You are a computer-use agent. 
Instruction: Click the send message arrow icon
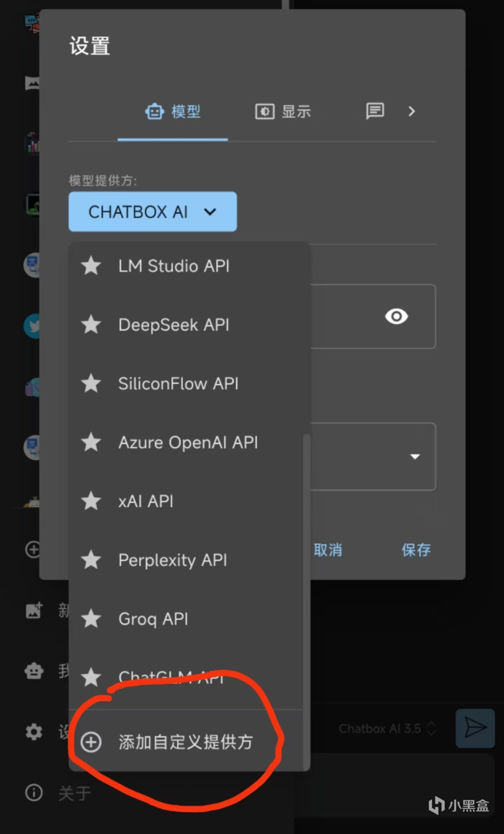475,728
